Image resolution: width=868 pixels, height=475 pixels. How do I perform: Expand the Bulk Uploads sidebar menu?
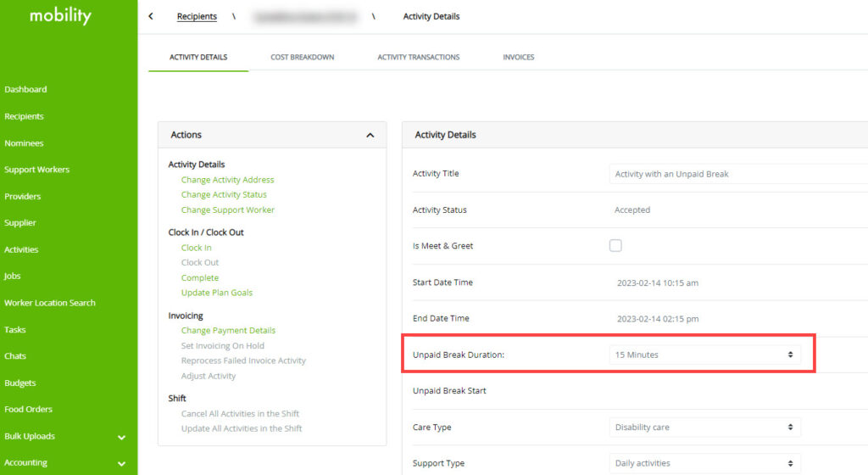coord(121,437)
